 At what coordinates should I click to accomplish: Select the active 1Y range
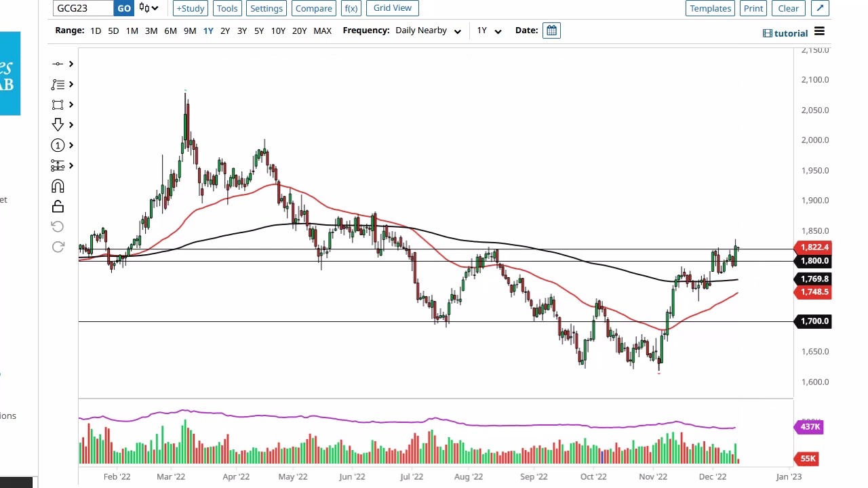[208, 30]
